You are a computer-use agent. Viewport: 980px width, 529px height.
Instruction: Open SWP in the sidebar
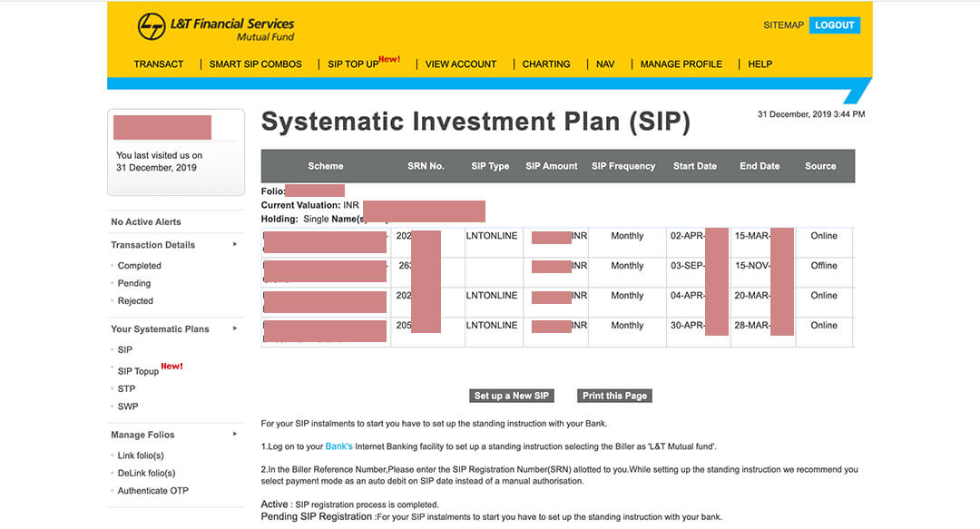tap(128, 407)
